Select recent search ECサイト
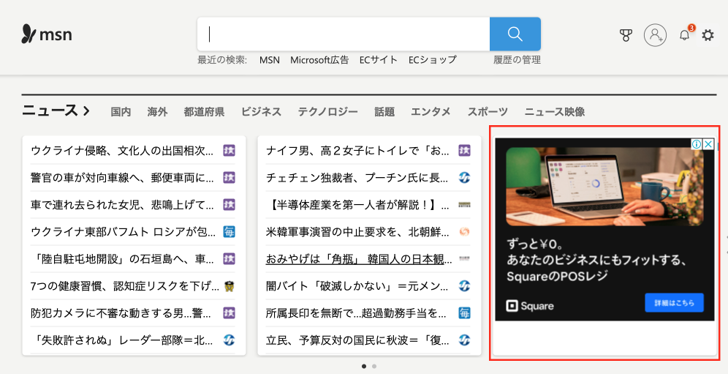728x374 pixels. [378, 60]
